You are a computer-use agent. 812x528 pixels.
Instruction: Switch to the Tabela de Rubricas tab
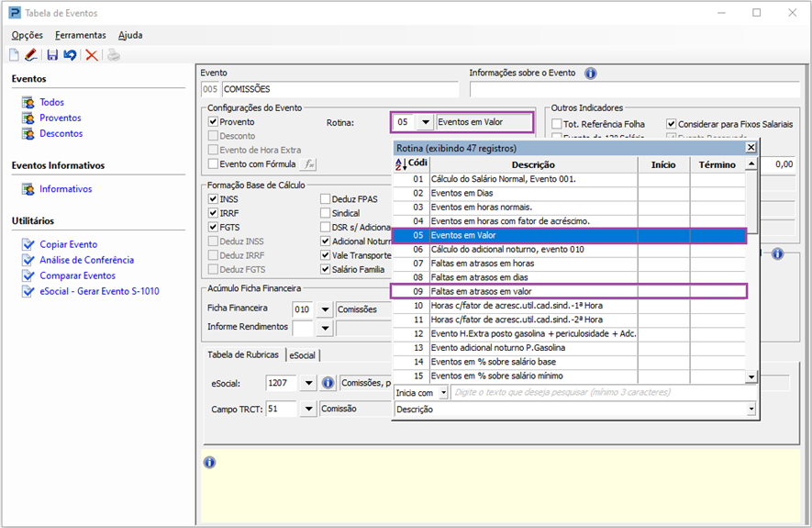(243, 355)
